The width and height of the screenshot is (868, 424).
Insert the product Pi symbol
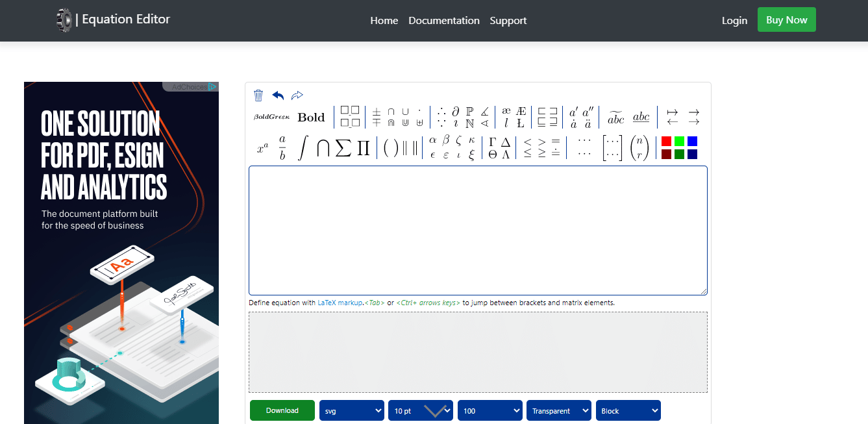tap(363, 148)
